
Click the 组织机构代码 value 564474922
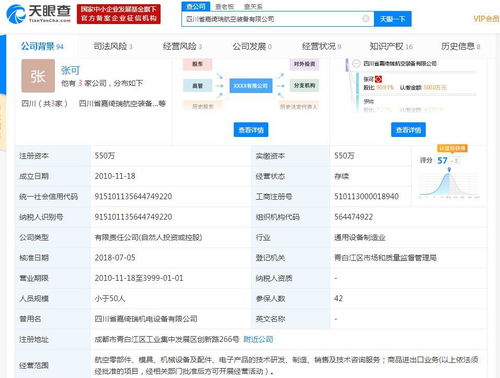[353, 217]
